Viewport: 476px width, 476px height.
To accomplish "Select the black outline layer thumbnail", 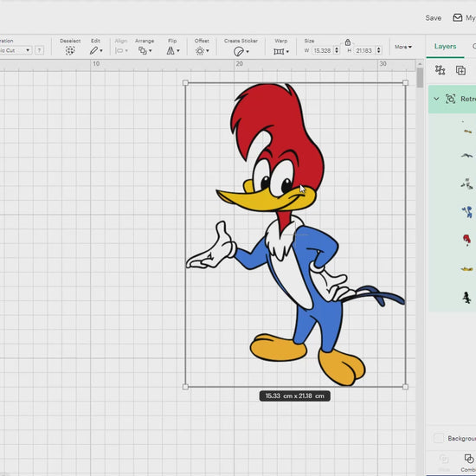I will click(466, 298).
